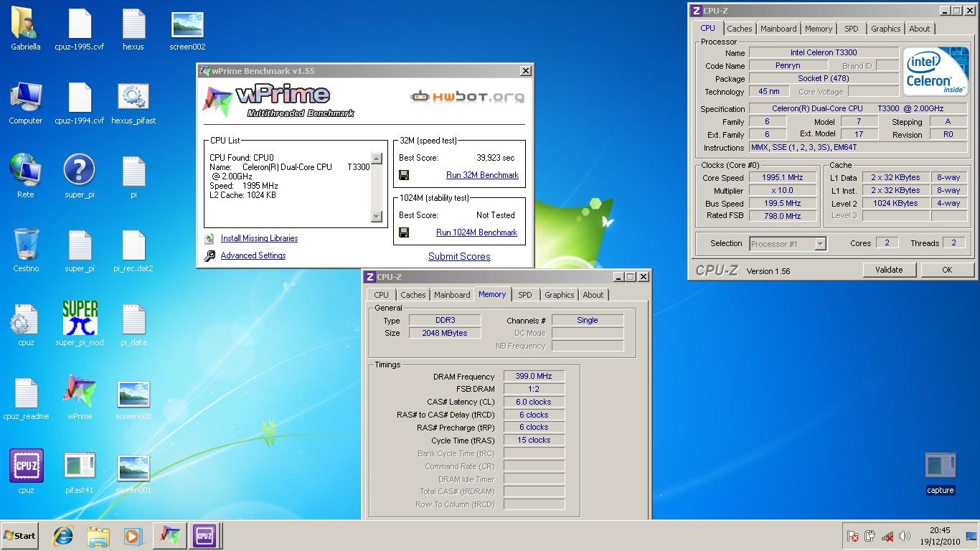Click the Advanced Settings wrench icon
The image size is (980, 551).
[209, 256]
